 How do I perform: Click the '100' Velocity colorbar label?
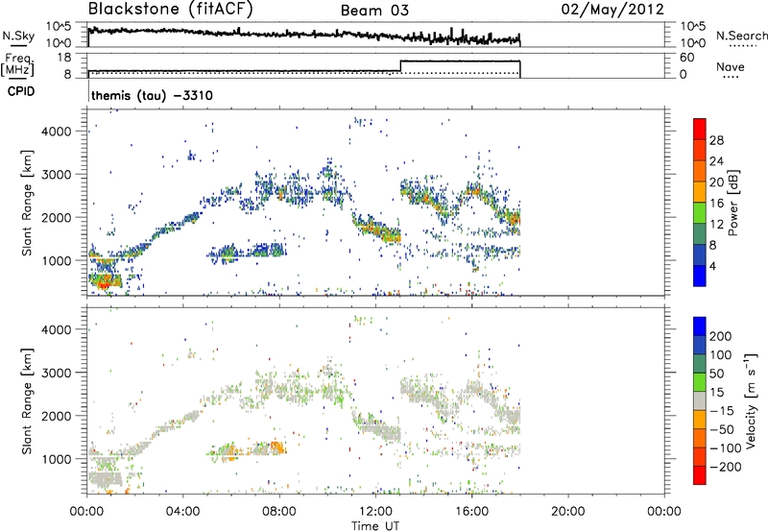(x=721, y=355)
